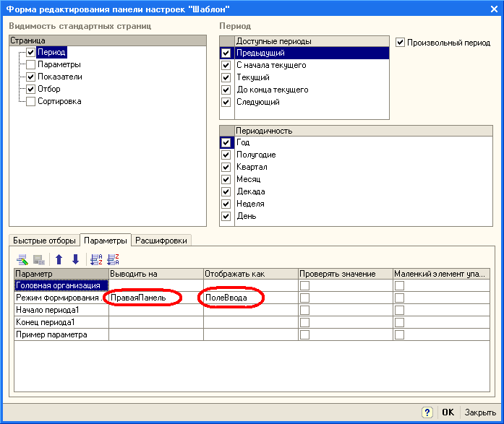Click the finish editing toolbar icon

(39, 259)
